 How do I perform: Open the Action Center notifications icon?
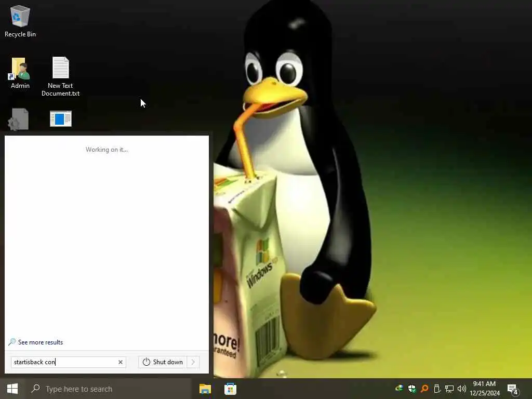pos(513,389)
